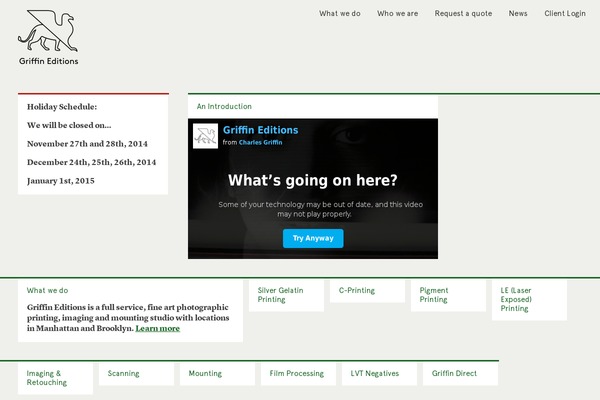Click the video's Griffin Editions avatar thumbnail
The image size is (600, 400).
click(x=205, y=136)
